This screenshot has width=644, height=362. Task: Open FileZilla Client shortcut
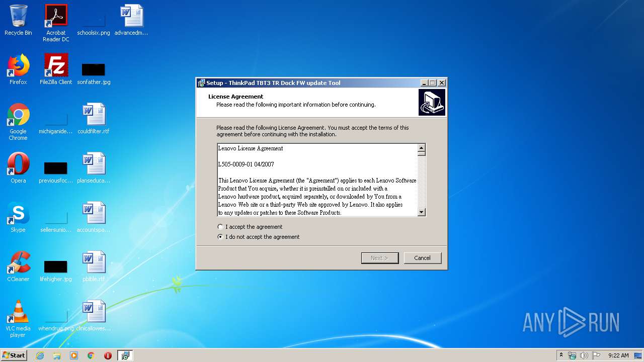pyautogui.click(x=56, y=69)
